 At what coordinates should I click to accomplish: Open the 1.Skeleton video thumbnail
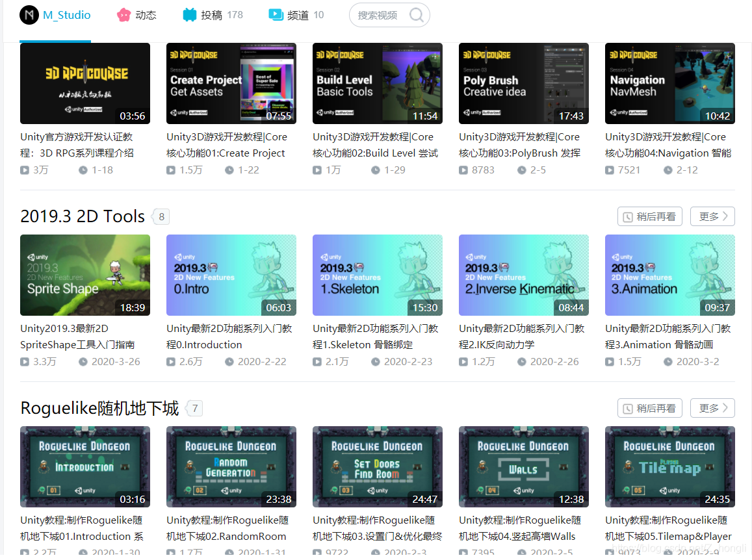[x=378, y=275]
